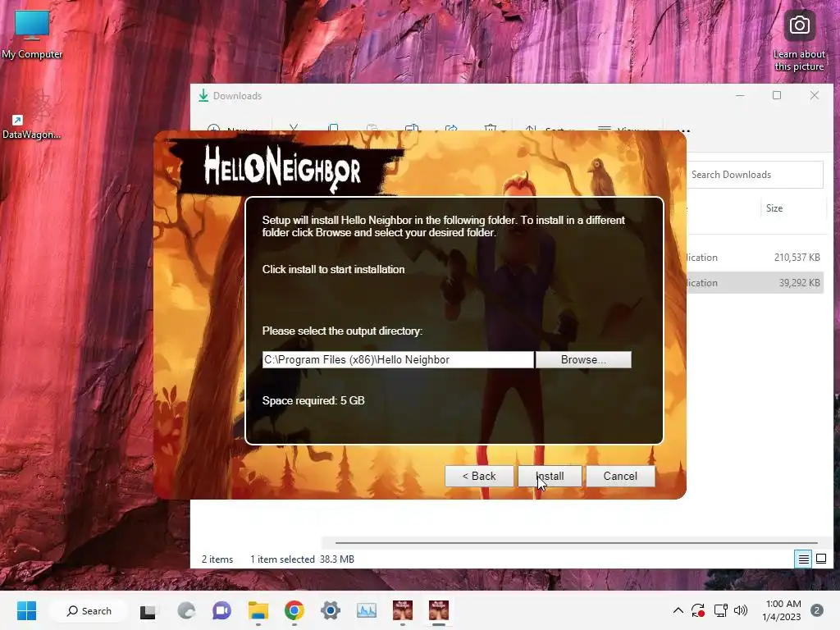Close the Downloads window
This screenshot has width=840, height=630.
click(x=815, y=95)
